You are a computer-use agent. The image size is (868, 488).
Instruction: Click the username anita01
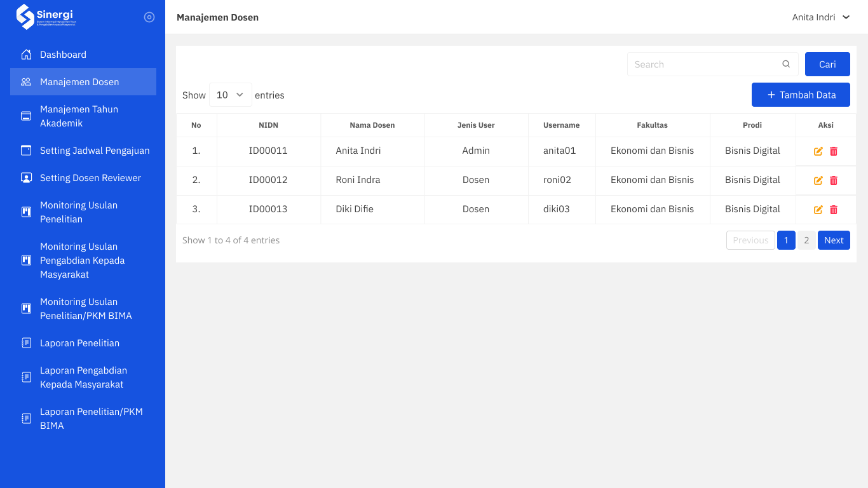pos(559,151)
